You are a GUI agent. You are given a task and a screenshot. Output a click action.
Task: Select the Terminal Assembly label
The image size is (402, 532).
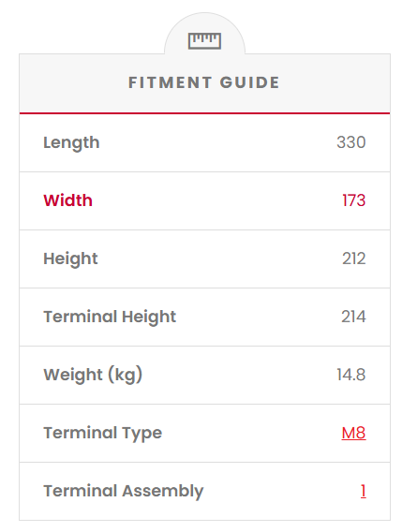[x=124, y=491]
